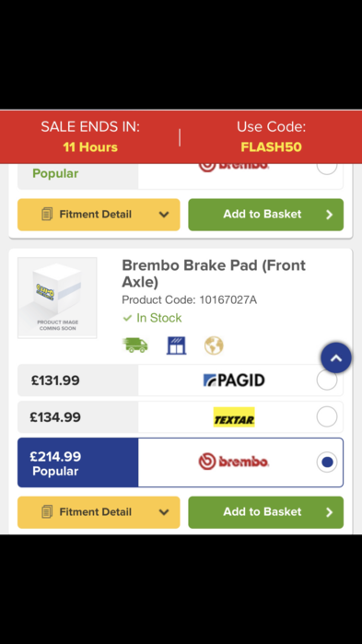Image resolution: width=362 pixels, height=644 pixels.
Task: Select the Pagid £131.99 radio option
Action: [327, 381]
